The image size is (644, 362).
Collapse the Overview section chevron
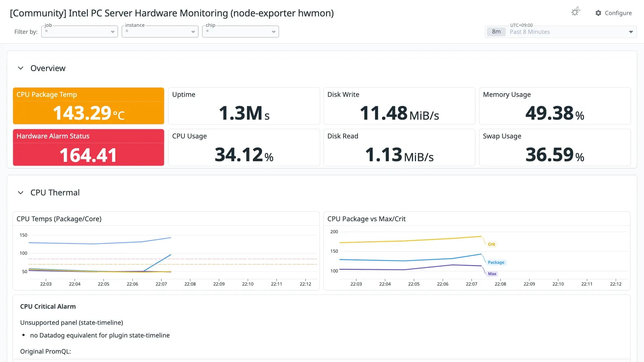click(20, 68)
